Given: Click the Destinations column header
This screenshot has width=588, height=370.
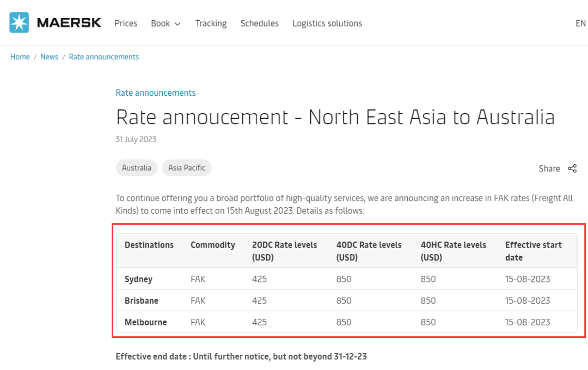Looking at the screenshot, I should 149,245.
